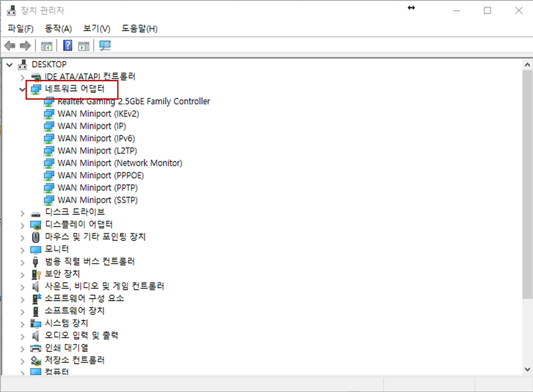Click the 범용 직렬 버스 컨트롤러 USB icon
This screenshot has width=533, height=392.
click(x=36, y=262)
